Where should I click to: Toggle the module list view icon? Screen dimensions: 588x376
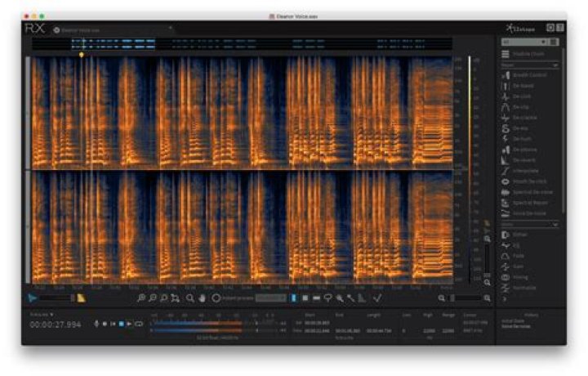[x=554, y=42]
